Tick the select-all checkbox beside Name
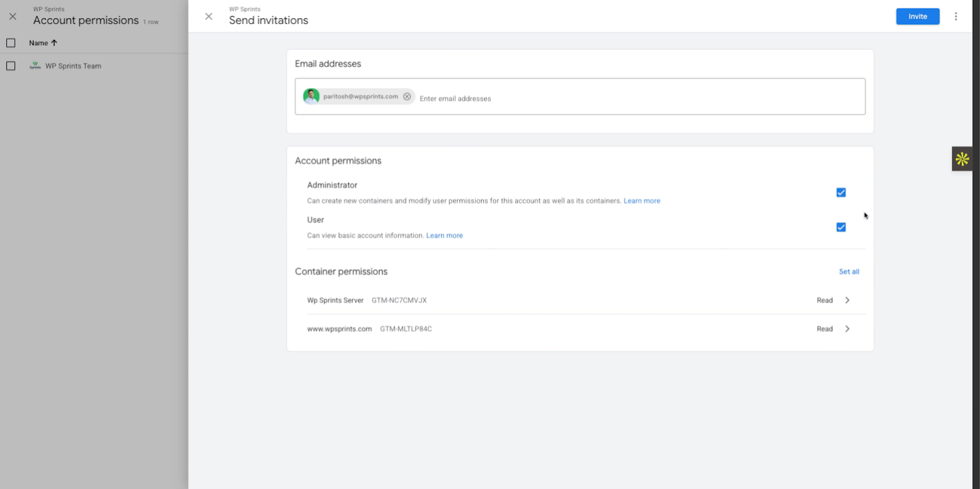 click(x=11, y=43)
